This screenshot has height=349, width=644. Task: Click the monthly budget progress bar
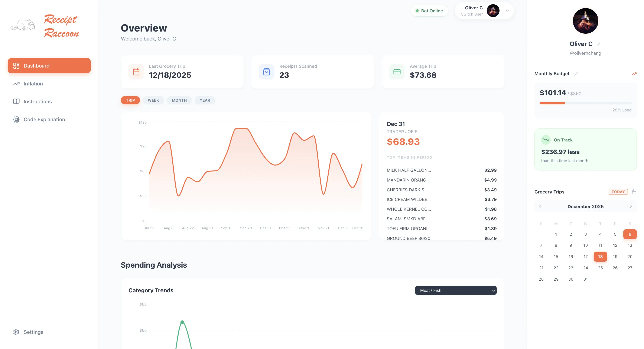[x=585, y=103]
